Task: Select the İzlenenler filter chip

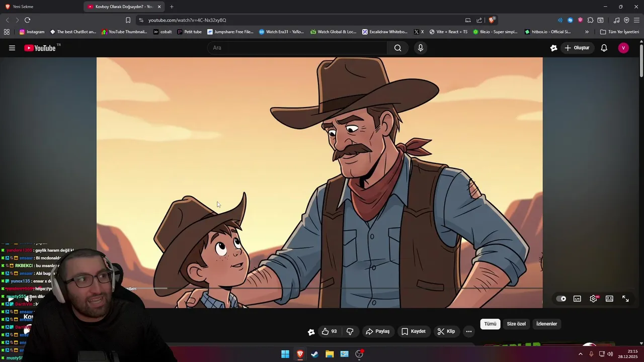Action: (x=546, y=324)
